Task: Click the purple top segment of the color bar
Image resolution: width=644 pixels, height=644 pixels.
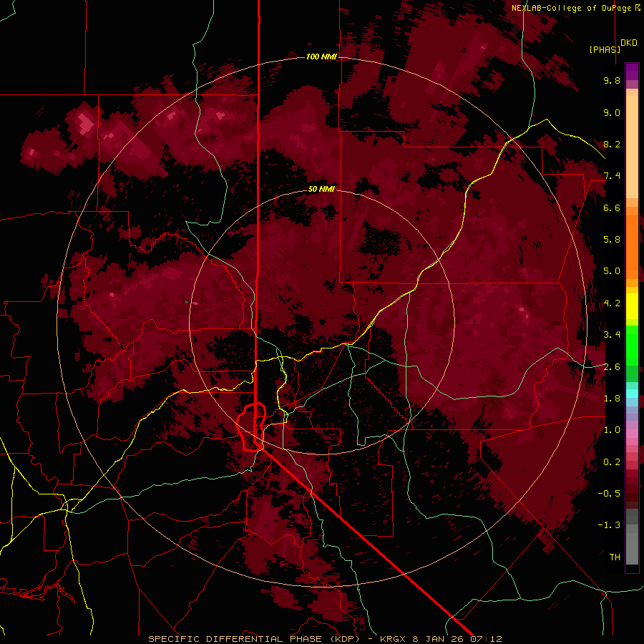Action: pyautogui.click(x=632, y=72)
